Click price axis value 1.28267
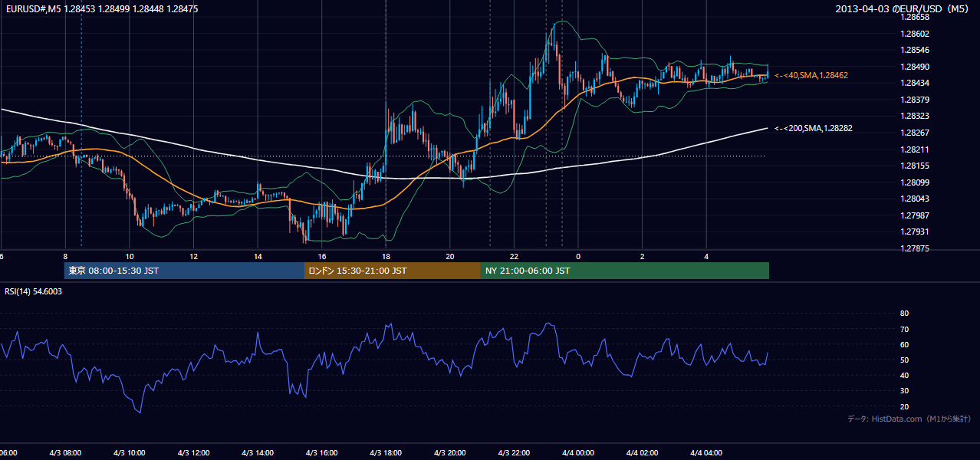 (915, 133)
